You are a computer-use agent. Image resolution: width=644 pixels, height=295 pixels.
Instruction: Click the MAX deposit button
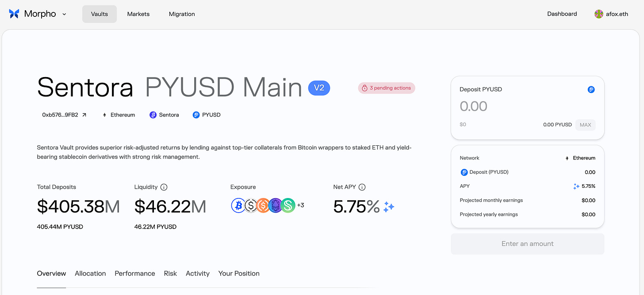coord(585,124)
